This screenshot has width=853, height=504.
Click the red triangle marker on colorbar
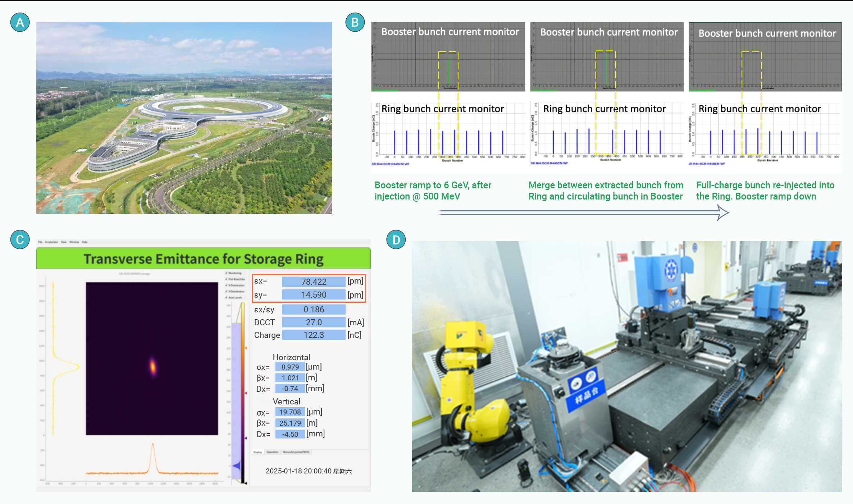pyautogui.click(x=246, y=393)
